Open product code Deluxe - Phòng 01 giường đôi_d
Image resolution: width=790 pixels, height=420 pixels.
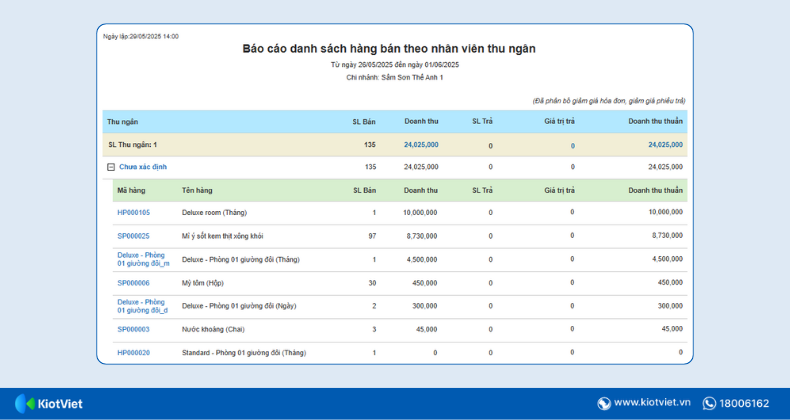(143, 306)
